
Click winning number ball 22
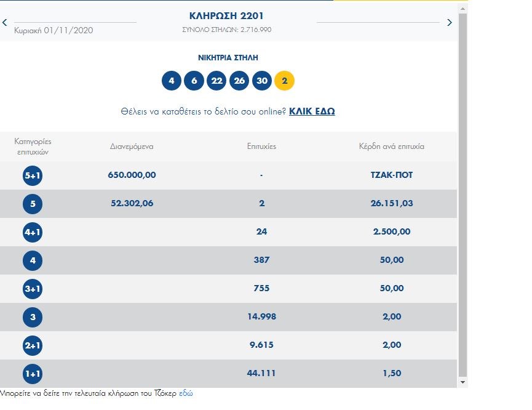216,81
